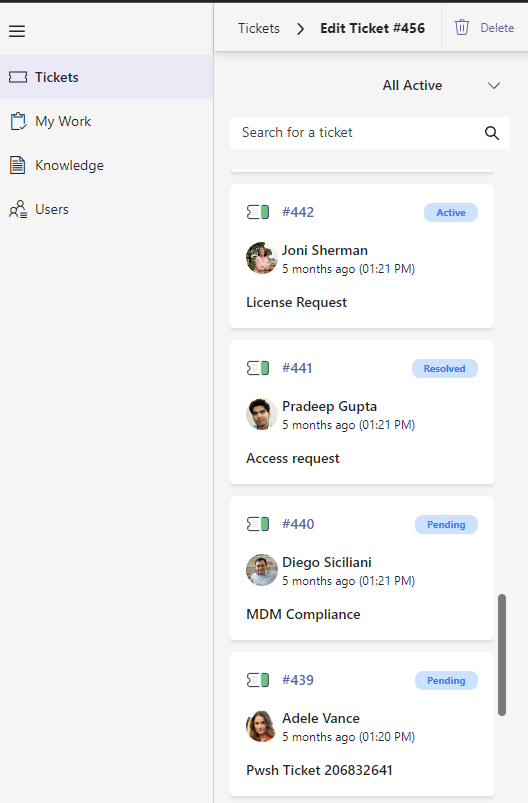Select Tickets in the sidebar
Screen dimensions: 528x803
(107, 77)
